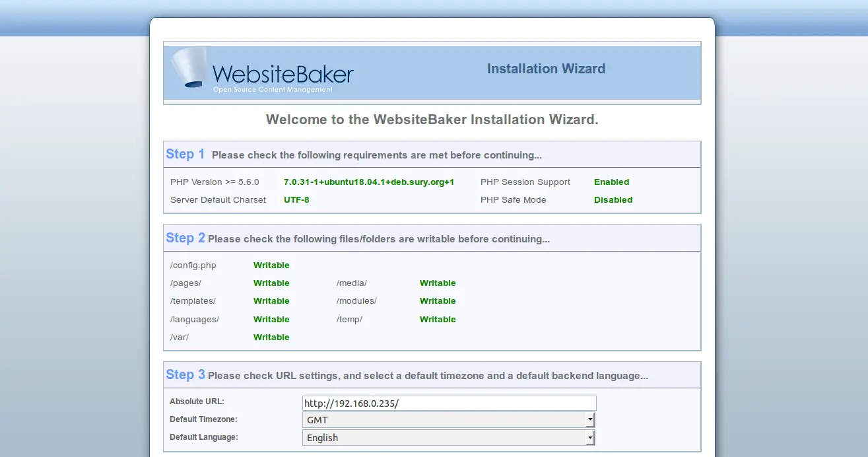Click the /modules/ folder label
The height and width of the screenshot is (457, 868).
(356, 301)
